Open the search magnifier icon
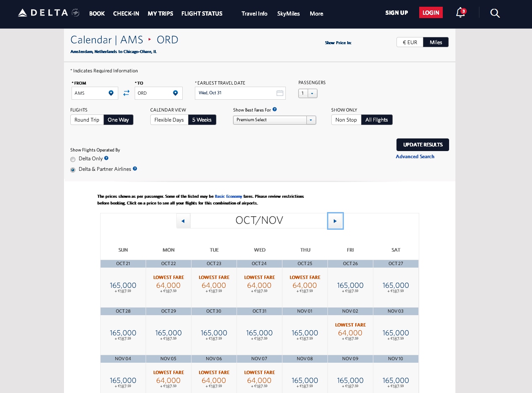This screenshot has height=393, width=532. 495,13
